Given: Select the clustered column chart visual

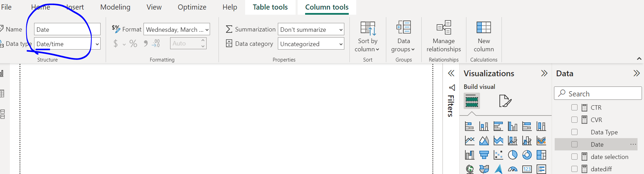Looking at the screenshot, I should point(512,126).
